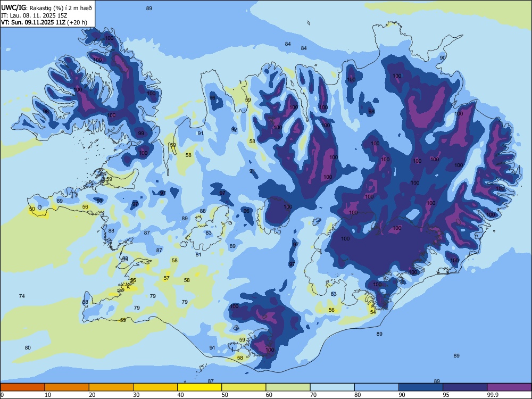Image resolution: width=532 pixels, height=399 pixels.
Task: Click the indigo 95–99.9 legend swatch
Action: (465, 387)
